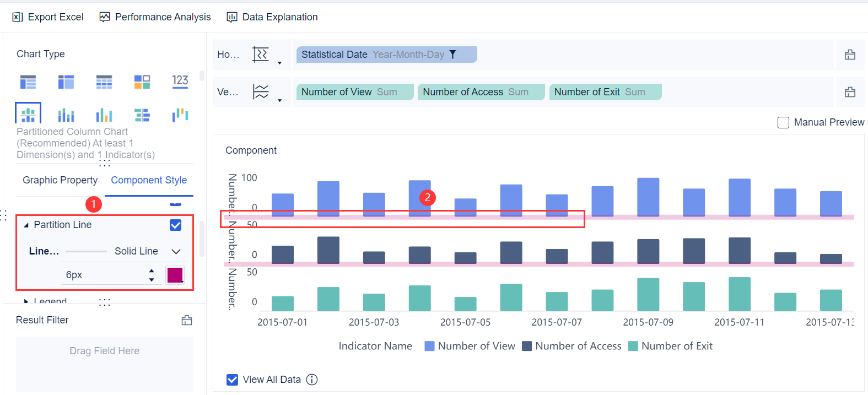This screenshot has height=395, width=868.
Task: Switch to the Graphic Property tab
Action: pos(60,180)
